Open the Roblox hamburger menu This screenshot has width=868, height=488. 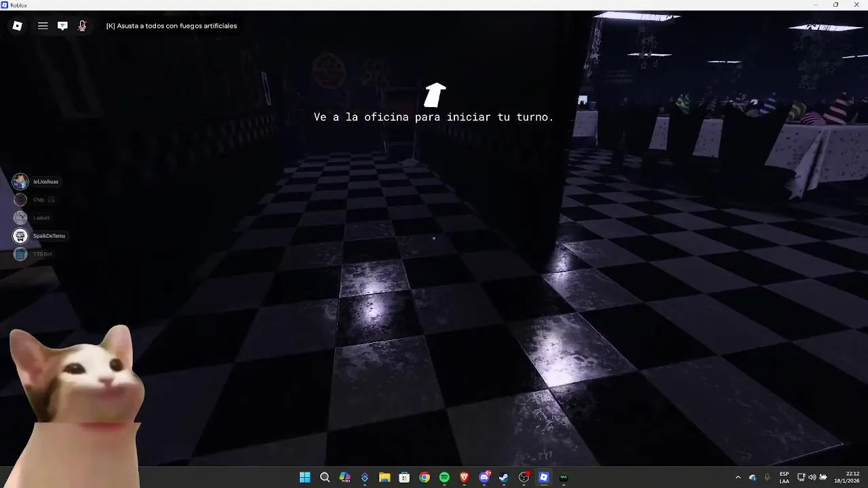[x=43, y=26]
